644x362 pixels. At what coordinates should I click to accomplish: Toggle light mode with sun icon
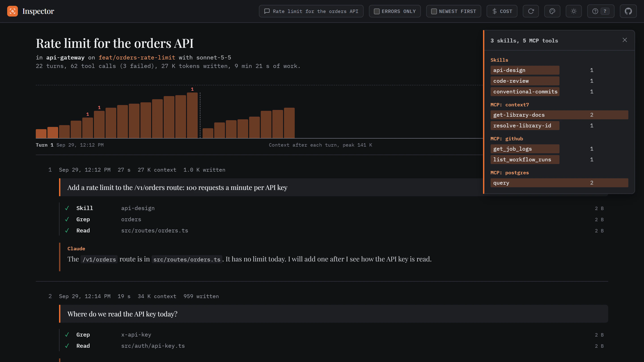coord(574,11)
